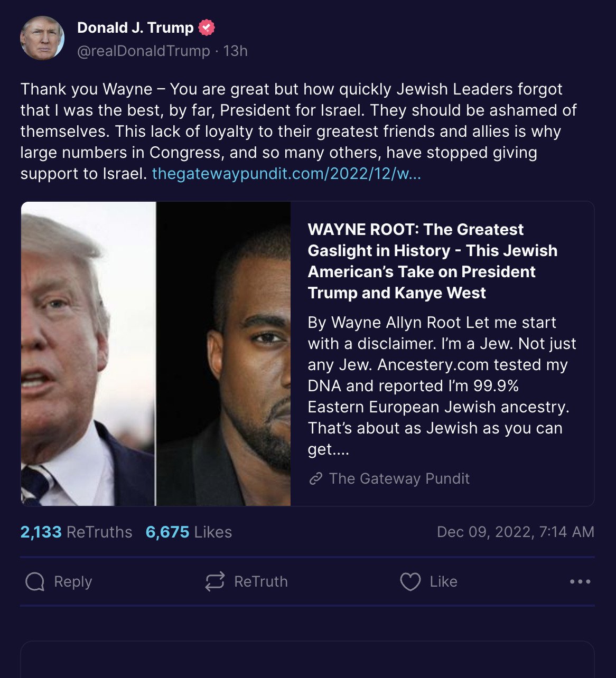Open the thegatewaypundit.com link in post

286,173
